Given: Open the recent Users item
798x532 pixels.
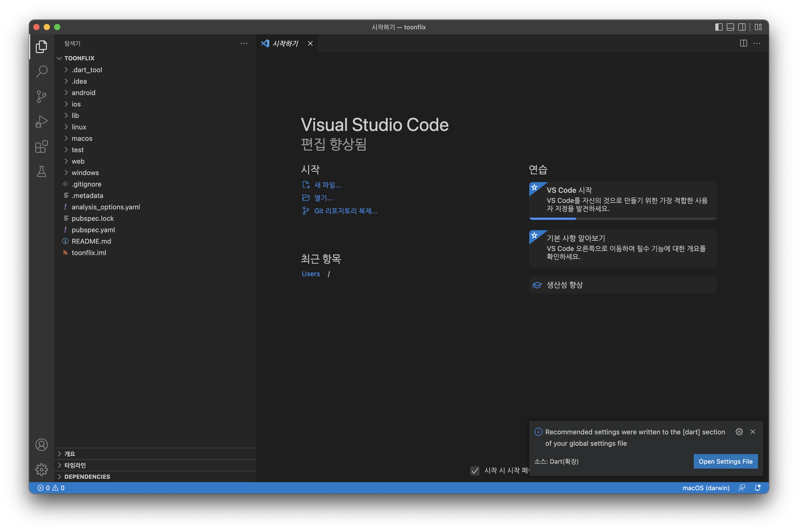Looking at the screenshot, I should point(311,274).
